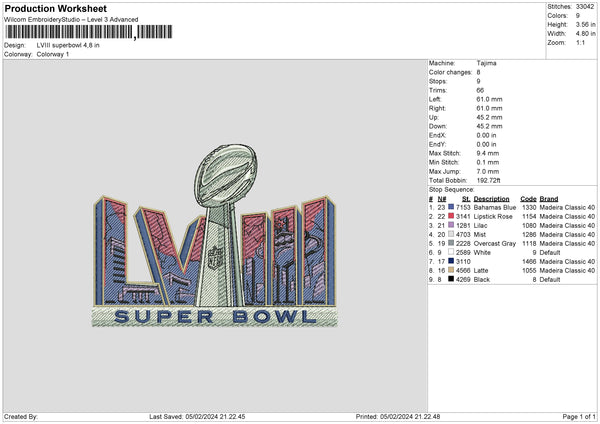Click the Machine value 'Tajima'
The height and width of the screenshot is (424, 600).
(x=486, y=63)
